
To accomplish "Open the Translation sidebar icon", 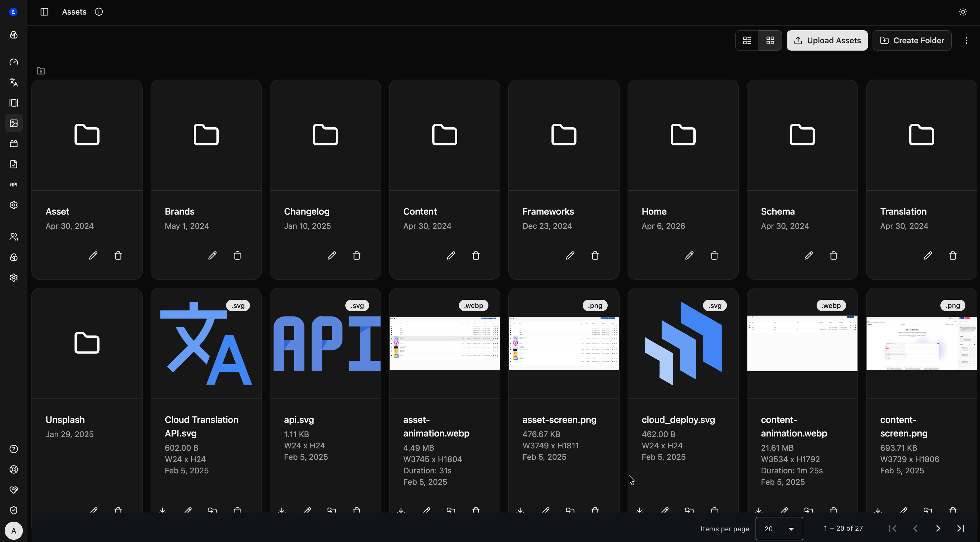I will (x=14, y=82).
